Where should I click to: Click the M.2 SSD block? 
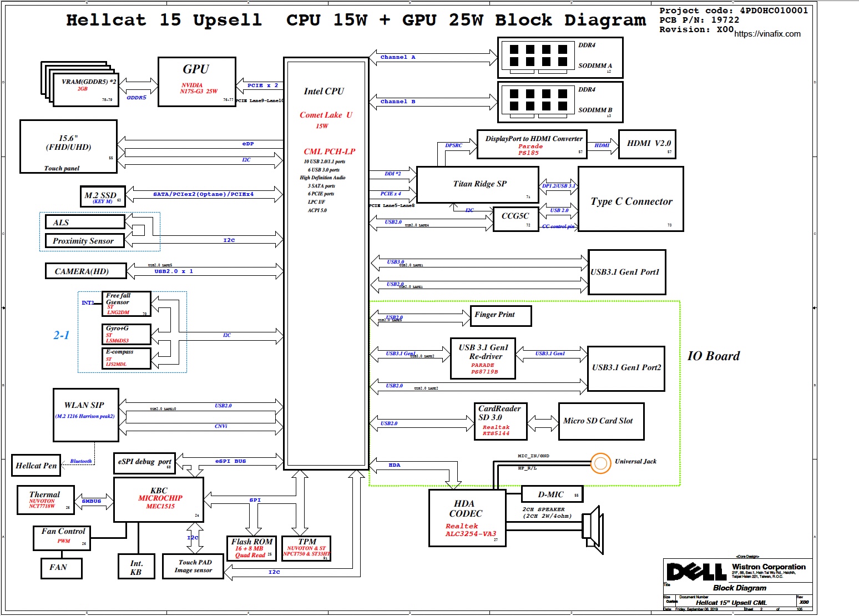(x=103, y=196)
